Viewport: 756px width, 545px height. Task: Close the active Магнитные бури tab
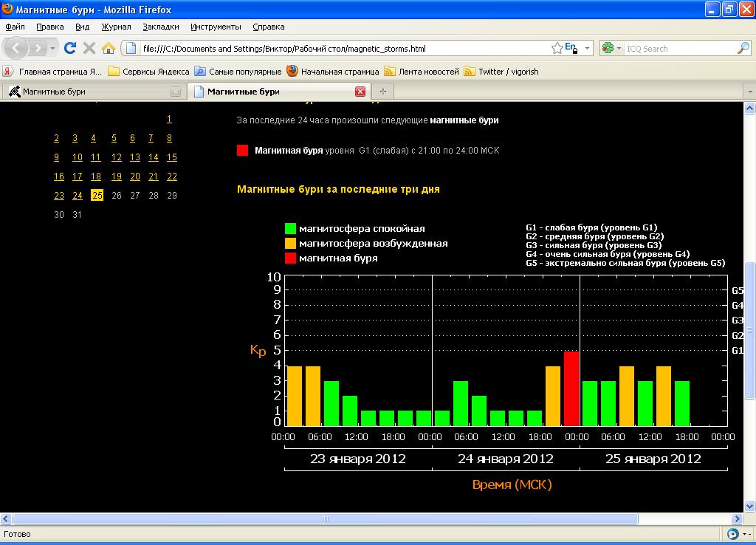point(360,92)
